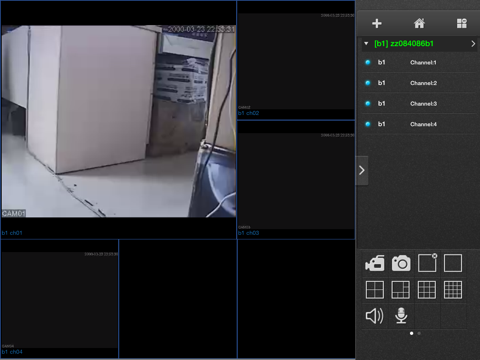Switch to nine-window layout icon
Viewport: 480px width, 360px height.
click(x=427, y=290)
